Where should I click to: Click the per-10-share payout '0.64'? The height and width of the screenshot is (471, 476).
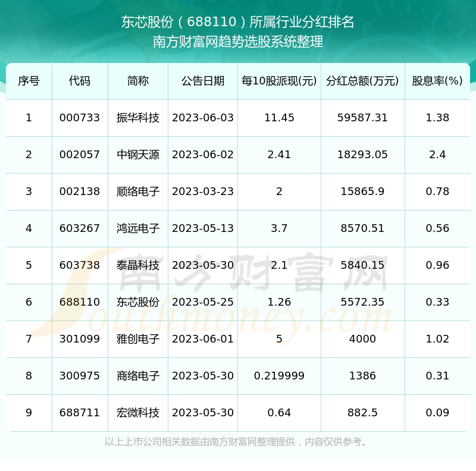click(x=279, y=413)
